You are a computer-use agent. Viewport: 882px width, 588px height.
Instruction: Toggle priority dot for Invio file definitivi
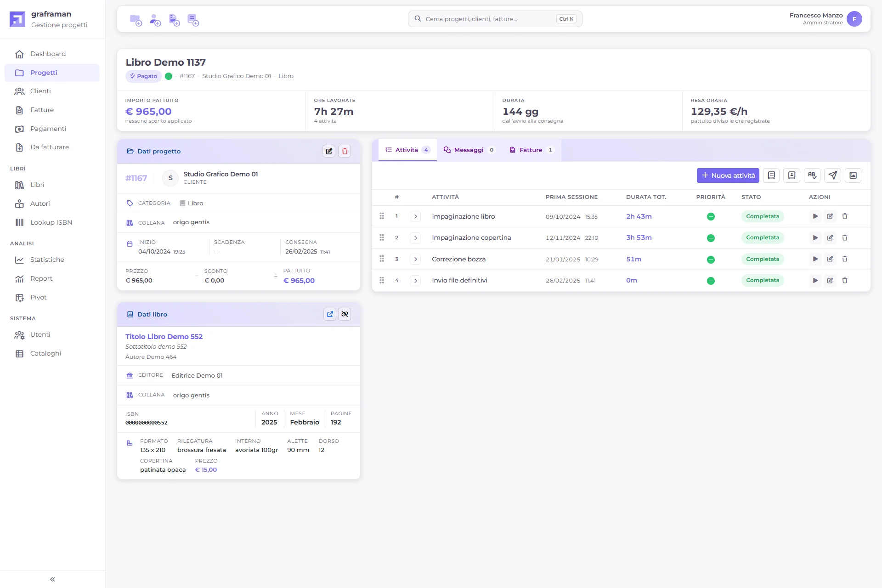click(x=711, y=281)
